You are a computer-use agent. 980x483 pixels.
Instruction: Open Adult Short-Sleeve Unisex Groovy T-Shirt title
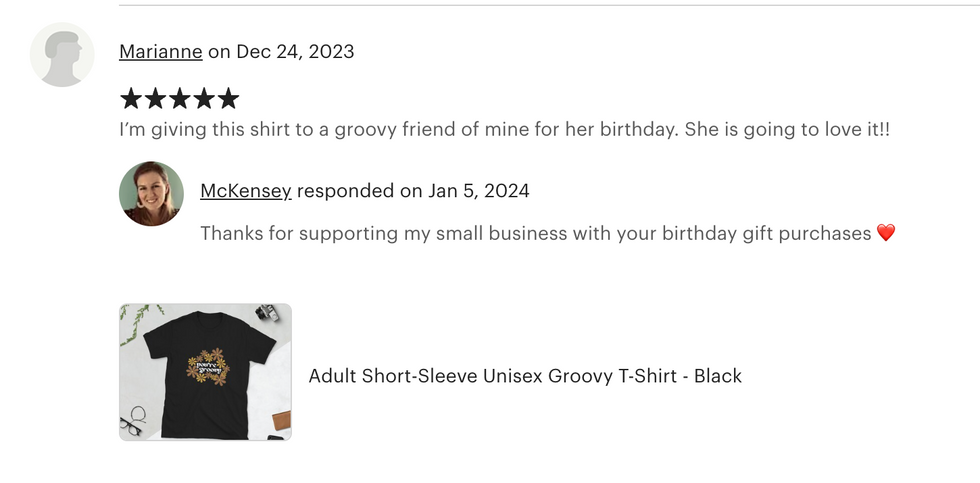click(x=525, y=376)
